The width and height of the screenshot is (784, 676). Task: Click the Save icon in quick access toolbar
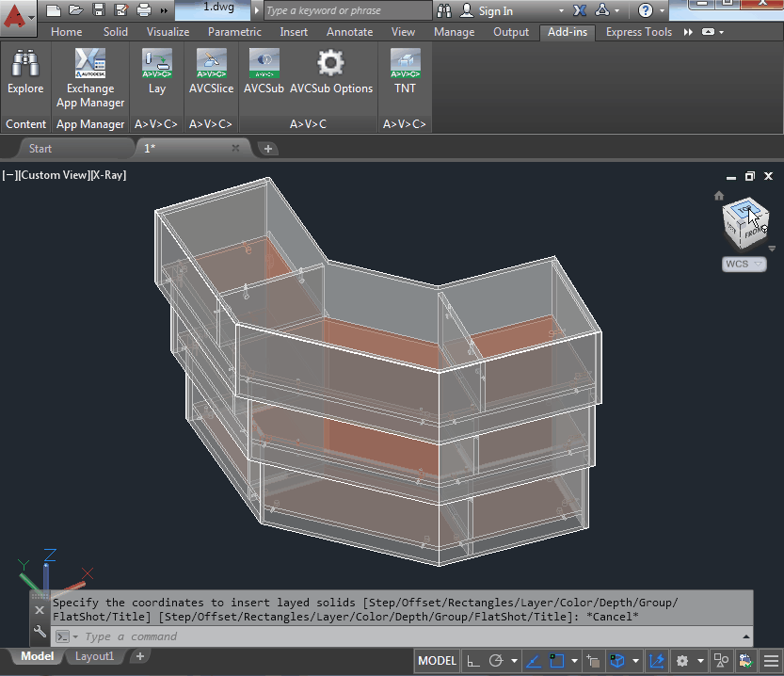point(99,10)
